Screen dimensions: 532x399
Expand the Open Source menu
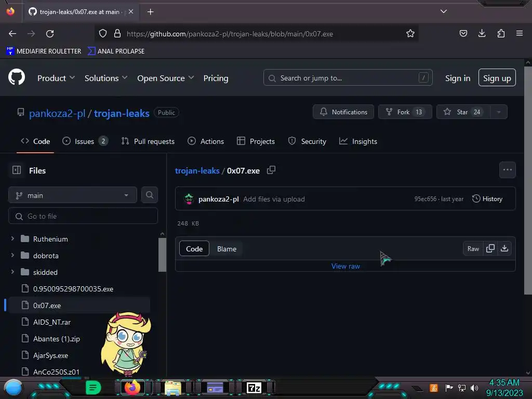click(x=166, y=78)
